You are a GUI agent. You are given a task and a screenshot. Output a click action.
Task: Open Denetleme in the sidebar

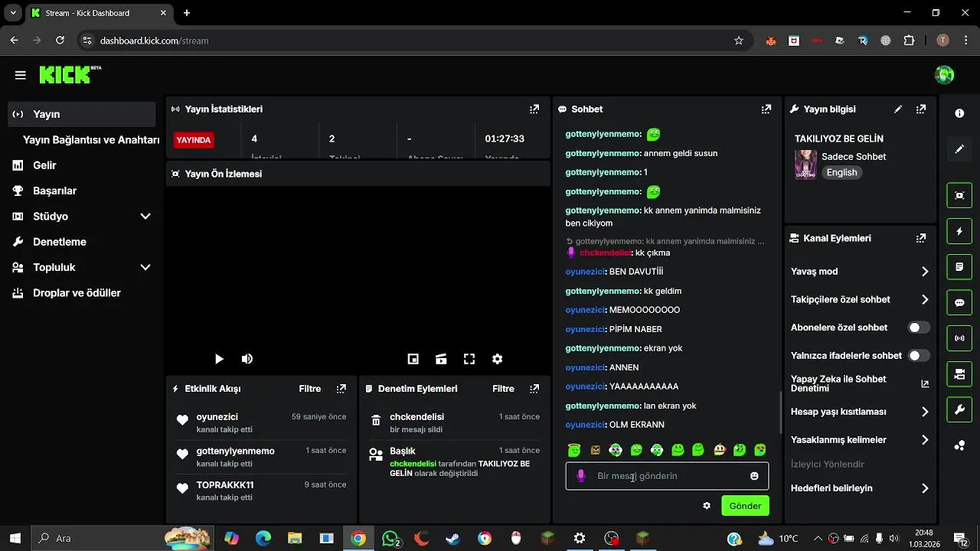point(81,242)
